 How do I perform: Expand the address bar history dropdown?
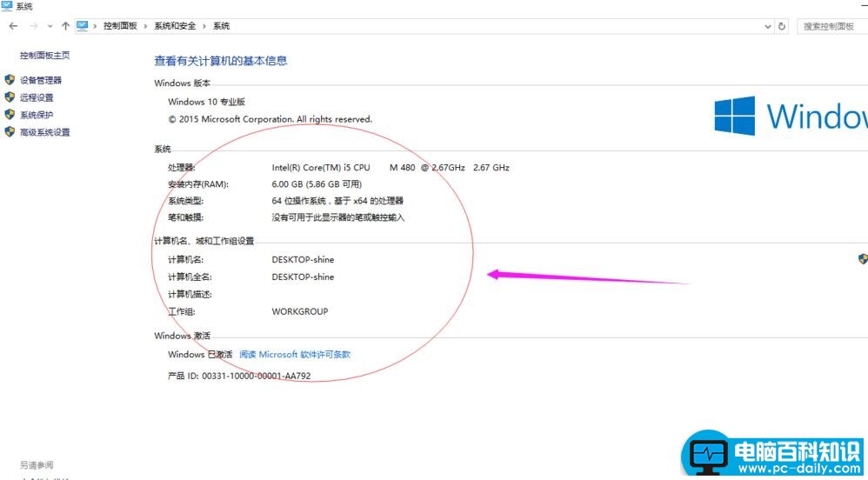768,26
